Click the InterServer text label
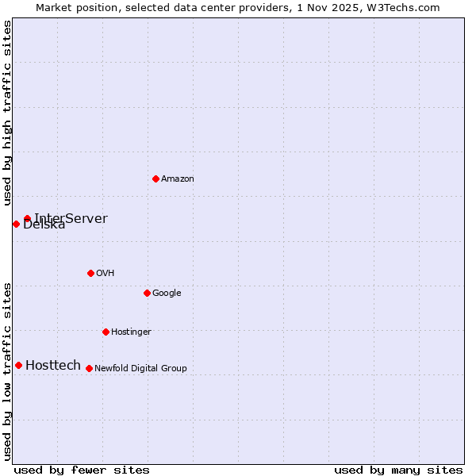 tap(71, 218)
